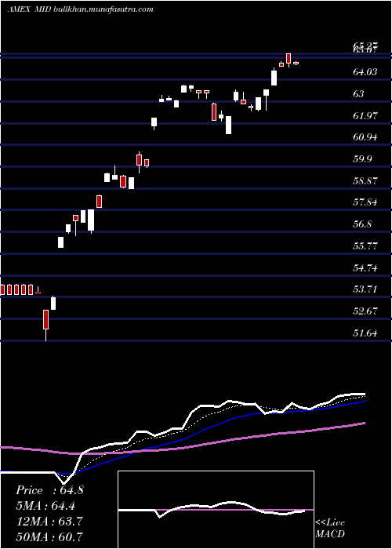Click the 51.64 price axis label
Image resolution: width=392 pixels, height=549 pixels.
(x=365, y=333)
